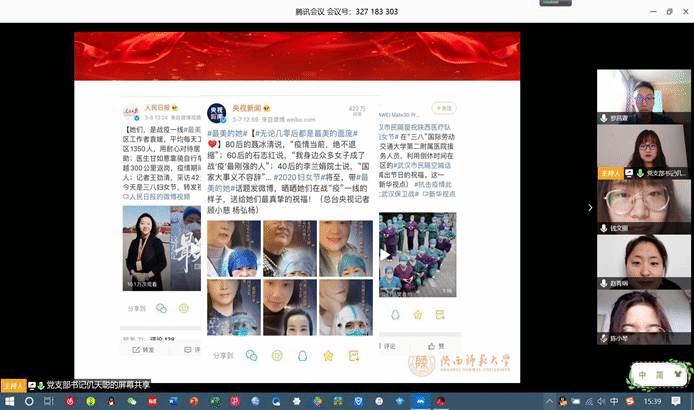The image size is (694, 410).
Task: Toggle 中 IME indicator in system tray
Action: (614, 401)
